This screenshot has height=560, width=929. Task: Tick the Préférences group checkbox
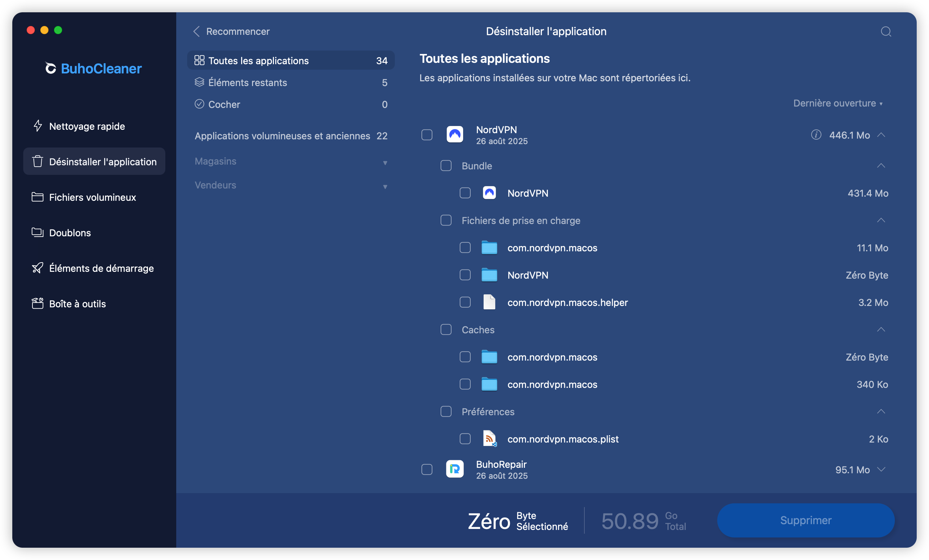click(x=446, y=411)
